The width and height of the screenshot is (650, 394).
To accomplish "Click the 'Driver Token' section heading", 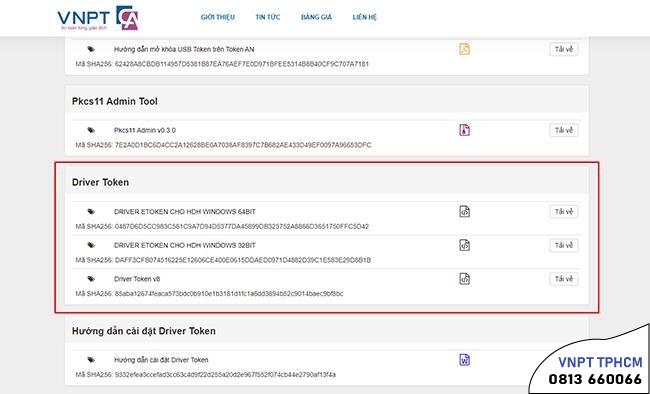I will pos(100,182).
